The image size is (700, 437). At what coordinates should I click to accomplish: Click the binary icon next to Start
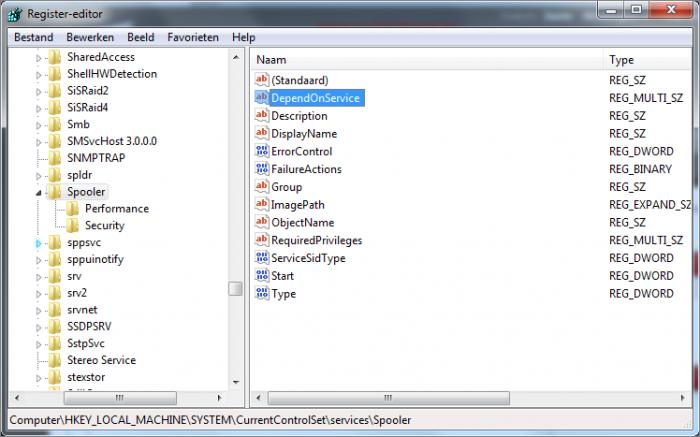pos(262,275)
